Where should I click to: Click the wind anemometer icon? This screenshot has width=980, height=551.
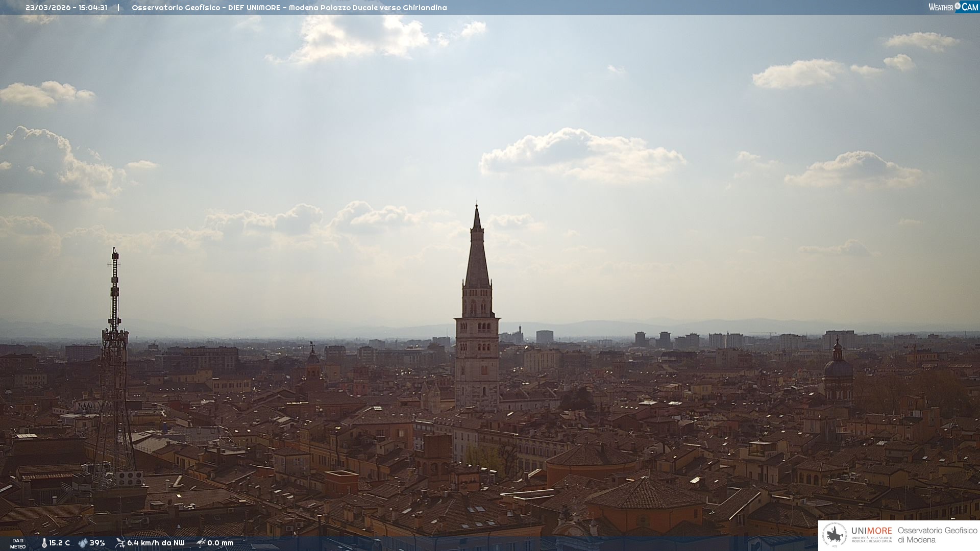(120, 543)
